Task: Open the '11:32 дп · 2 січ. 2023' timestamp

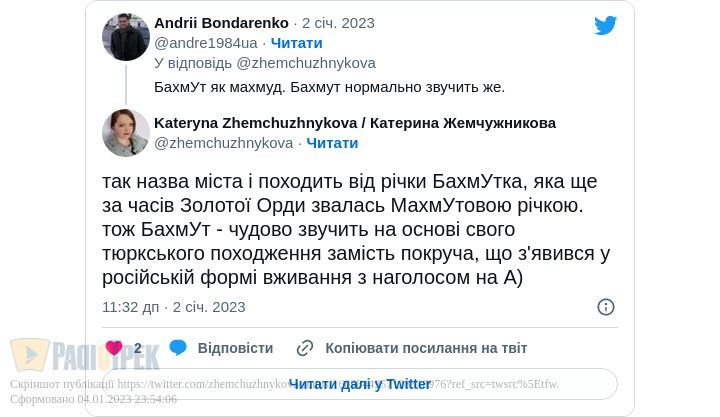Action: pyautogui.click(x=173, y=307)
